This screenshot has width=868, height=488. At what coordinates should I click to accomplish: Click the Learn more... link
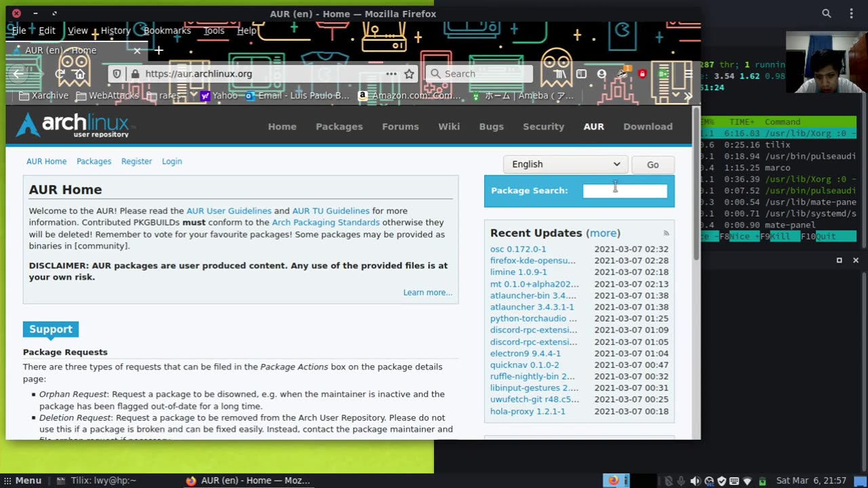[x=427, y=293]
